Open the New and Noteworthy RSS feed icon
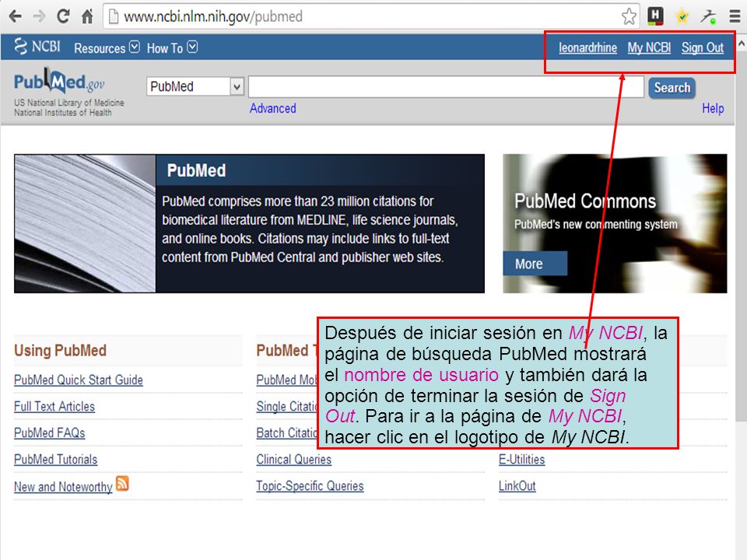 click(122, 483)
